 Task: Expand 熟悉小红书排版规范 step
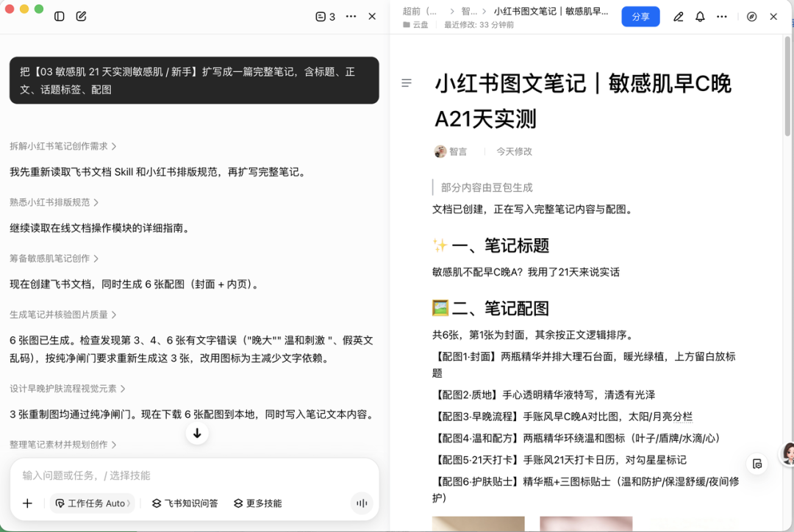(x=54, y=203)
